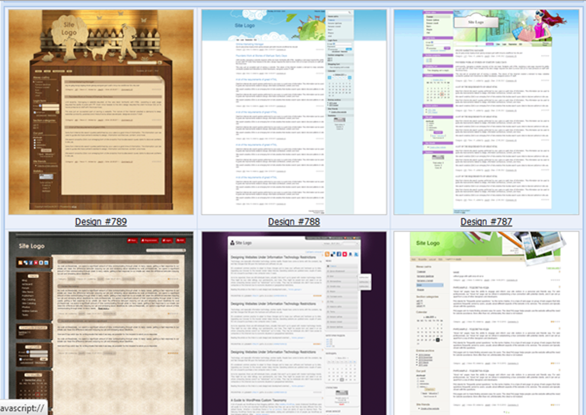Screen dimensions: 586x415
Task: Click the Site Logo sign in Design #787
Action: 476,22
